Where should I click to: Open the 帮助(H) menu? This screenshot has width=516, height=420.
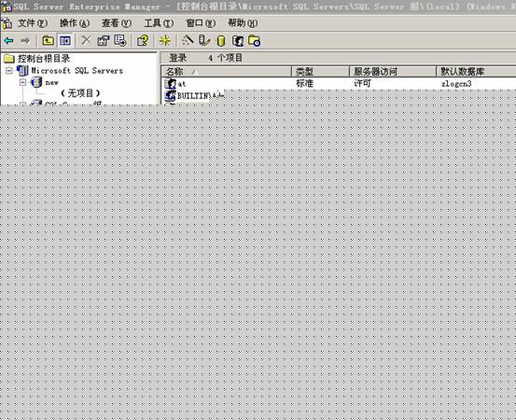pos(243,23)
